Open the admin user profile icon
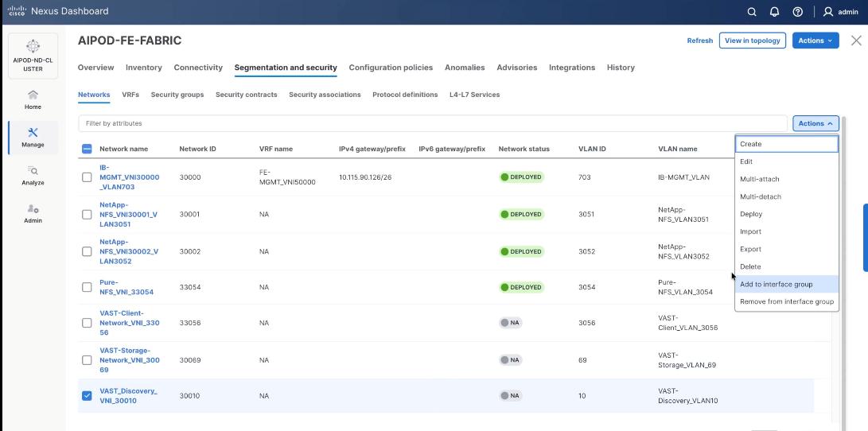The width and height of the screenshot is (868, 431). click(x=828, y=12)
